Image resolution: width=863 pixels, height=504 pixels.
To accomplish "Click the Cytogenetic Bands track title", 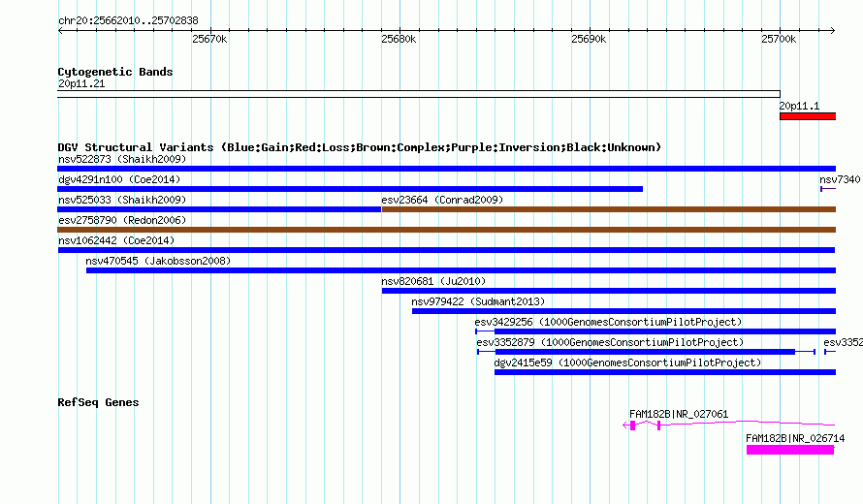I will [115, 72].
